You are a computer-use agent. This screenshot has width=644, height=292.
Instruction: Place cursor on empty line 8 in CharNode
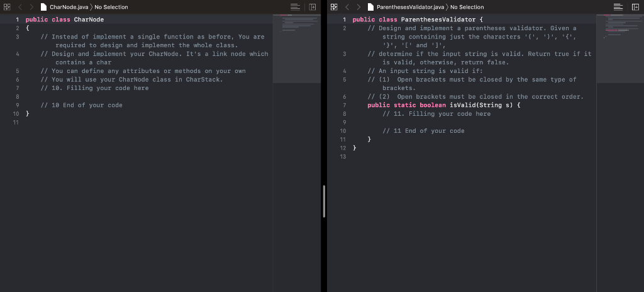[x=148, y=97]
